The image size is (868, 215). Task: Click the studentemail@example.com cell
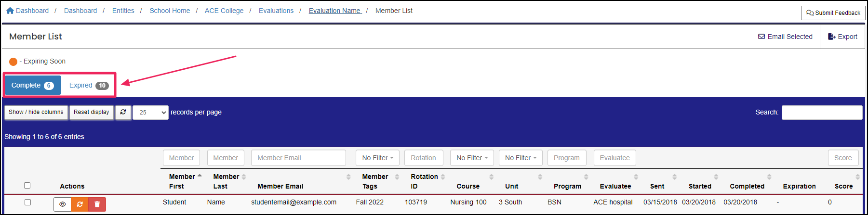pyautogui.click(x=294, y=202)
